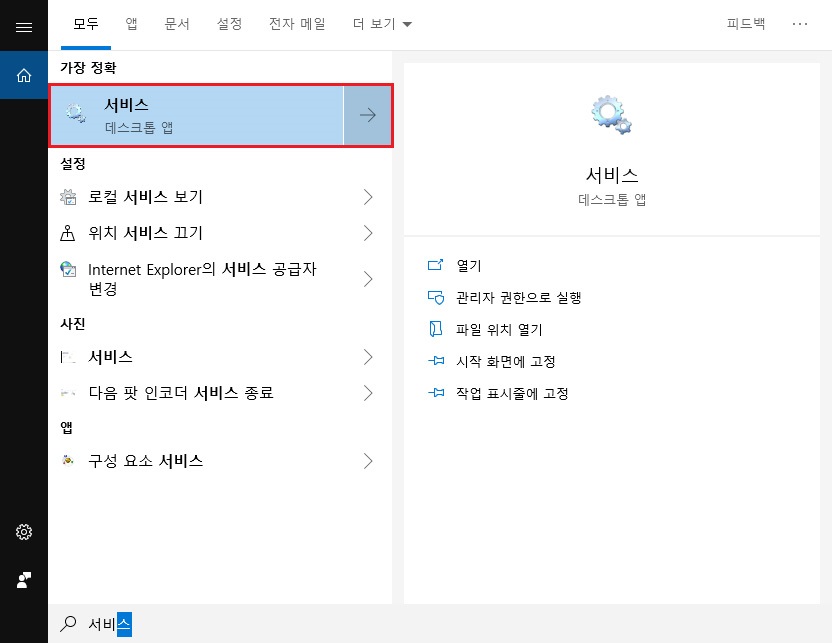This screenshot has width=832, height=643.
Task: Switch to the 전자 메일 tab
Action: point(297,24)
